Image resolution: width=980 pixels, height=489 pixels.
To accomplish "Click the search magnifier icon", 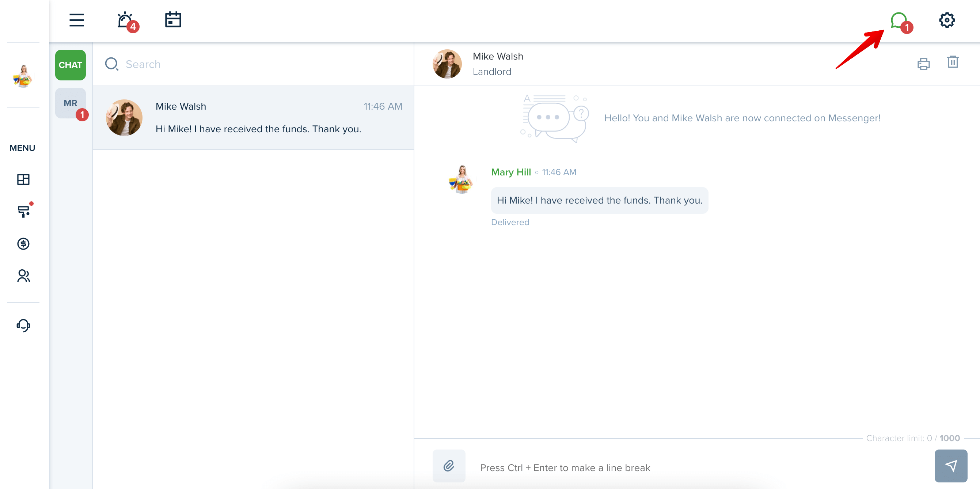I will [111, 64].
